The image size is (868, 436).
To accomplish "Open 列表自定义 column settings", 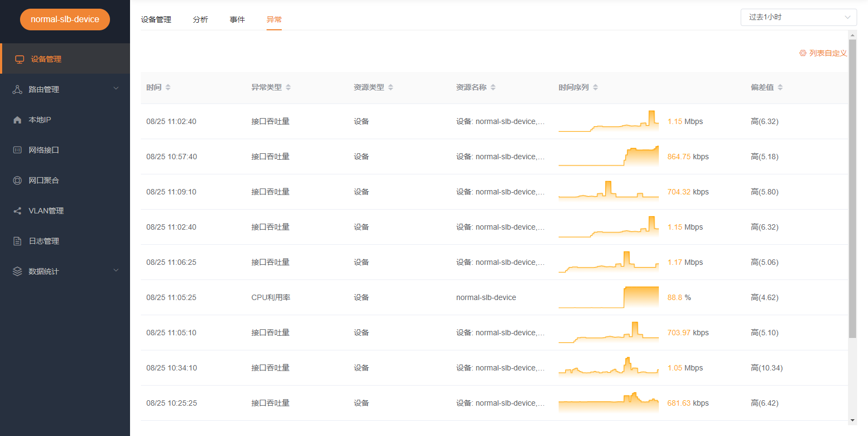I will tap(823, 53).
